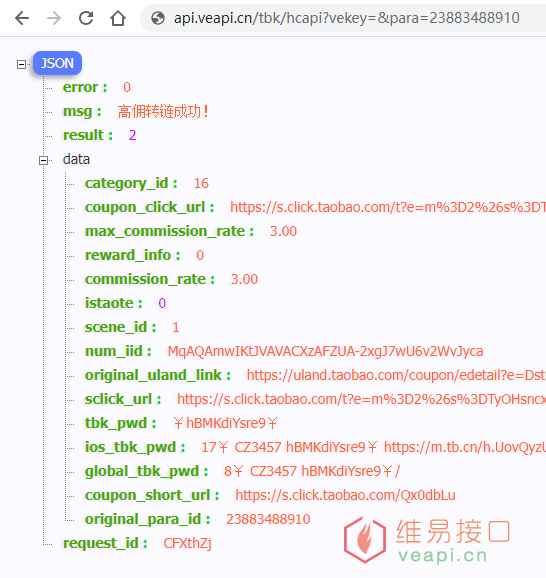Collapse the data node

[44, 160]
